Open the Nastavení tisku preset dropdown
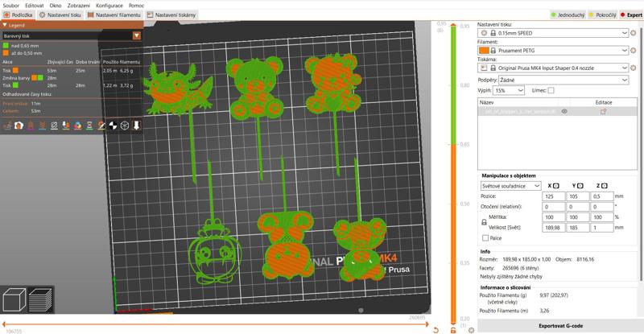 553,33
